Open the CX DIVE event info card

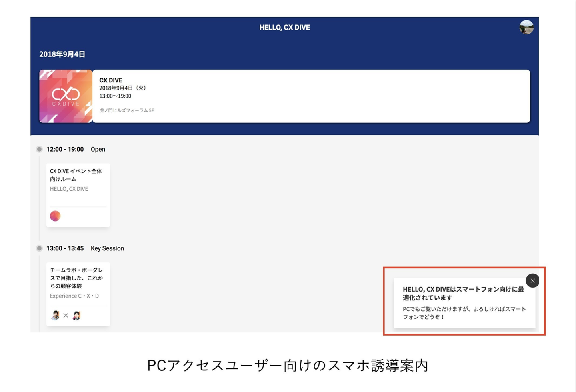click(x=311, y=96)
